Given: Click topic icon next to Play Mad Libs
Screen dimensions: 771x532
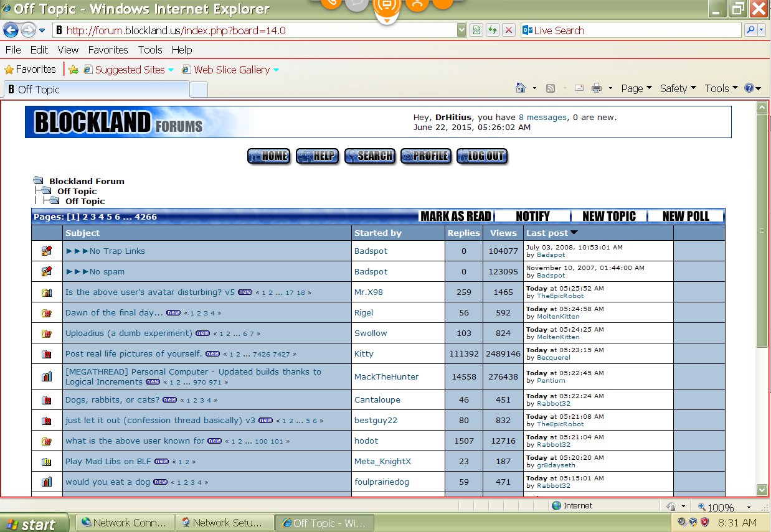Looking at the screenshot, I should tap(47, 462).
